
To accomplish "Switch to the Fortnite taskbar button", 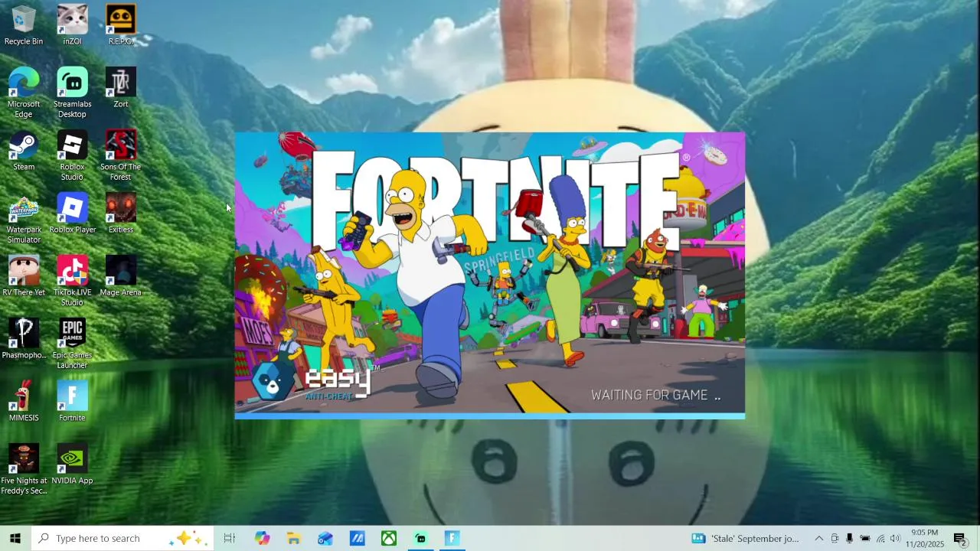I will click(452, 538).
